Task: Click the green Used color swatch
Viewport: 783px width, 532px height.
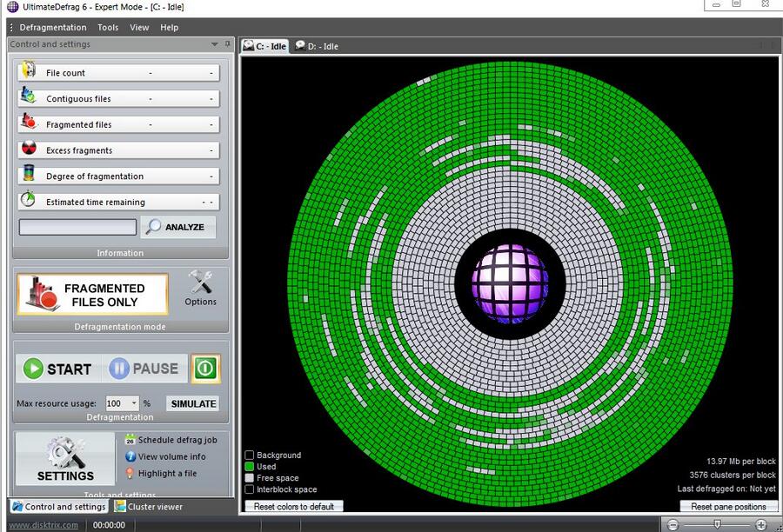Action: click(249, 467)
